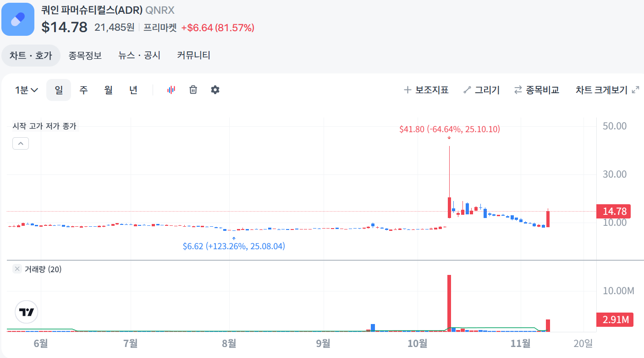Switch to the 종목정보 tab
This screenshot has height=358, width=644.
tap(85, 55)
